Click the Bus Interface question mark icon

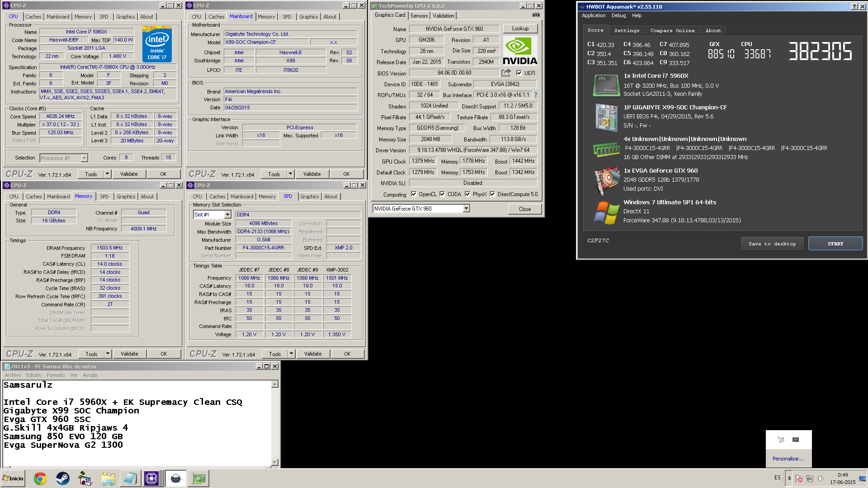[536, 95]
